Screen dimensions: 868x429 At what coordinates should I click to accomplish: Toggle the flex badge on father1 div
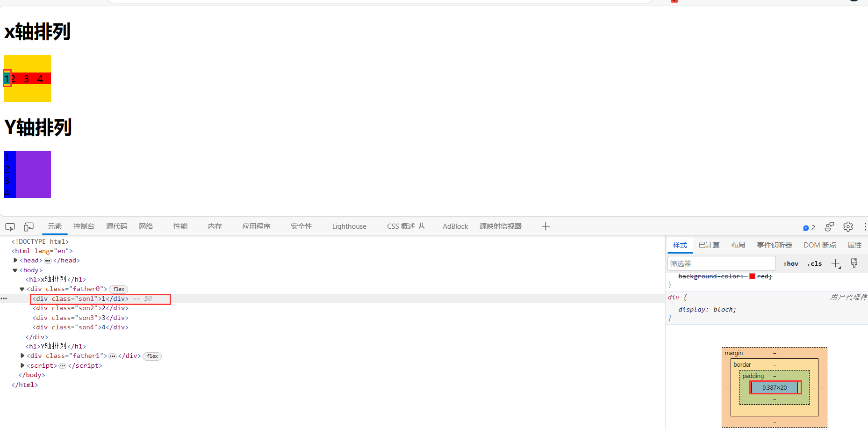click(152, 356)
